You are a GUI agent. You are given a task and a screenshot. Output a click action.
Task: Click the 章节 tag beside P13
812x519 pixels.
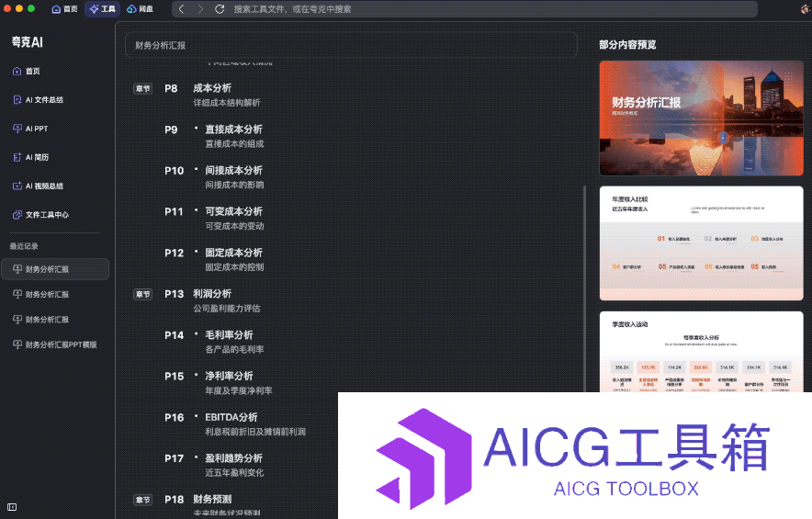click(143, 294)
